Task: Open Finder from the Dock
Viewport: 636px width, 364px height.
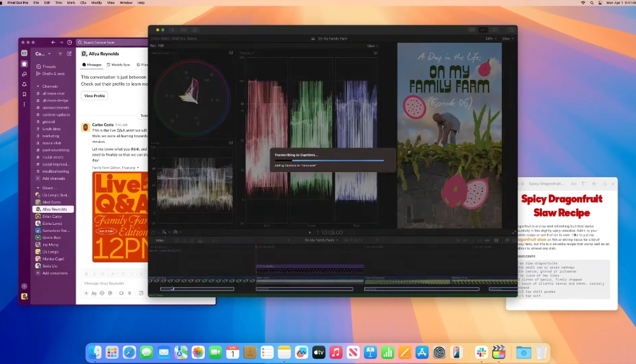Action: 95,352
